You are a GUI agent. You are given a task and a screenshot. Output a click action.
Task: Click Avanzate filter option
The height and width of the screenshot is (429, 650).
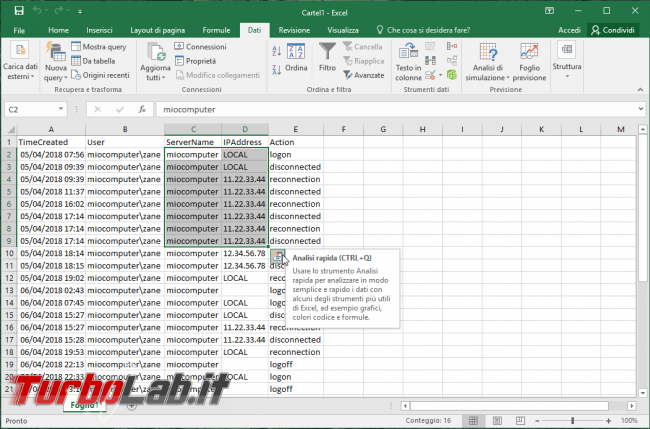click(x=364, y=75)
